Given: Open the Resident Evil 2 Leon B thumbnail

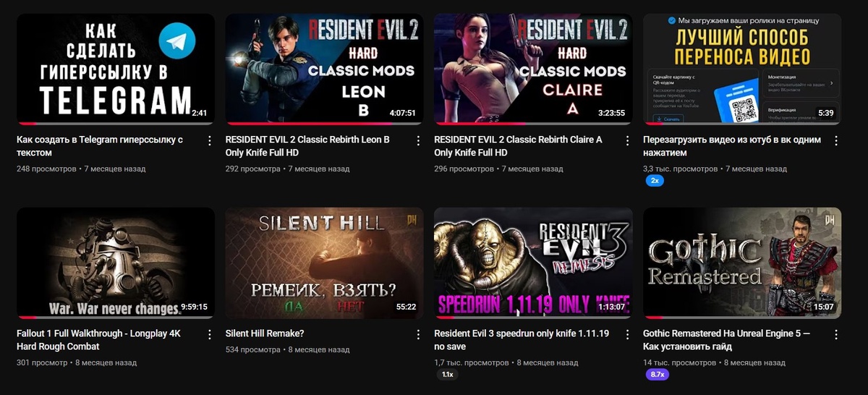Looking at the screenshot, I should [325, 69].
